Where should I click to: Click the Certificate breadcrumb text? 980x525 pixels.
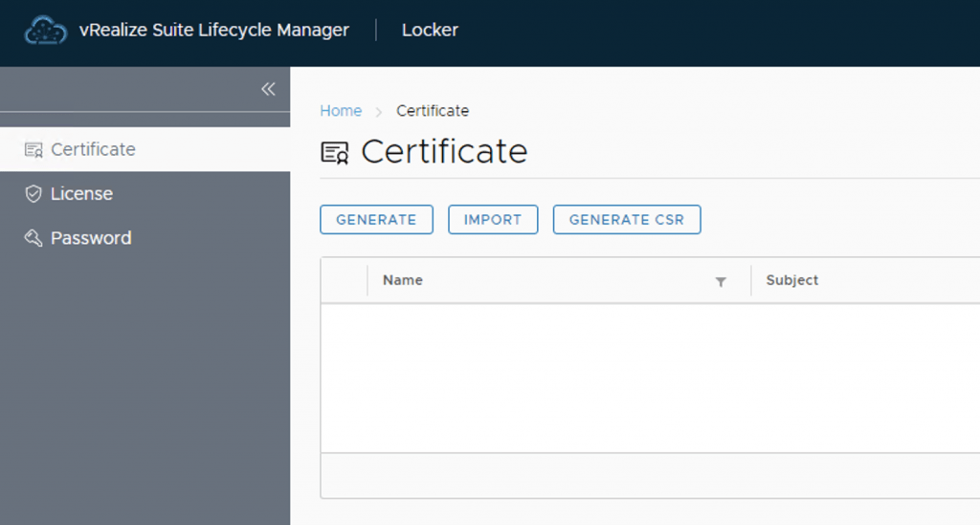[x=433, y=111]
